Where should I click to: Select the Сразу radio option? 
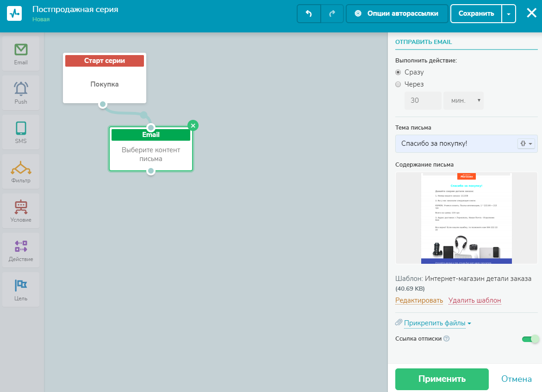(398, 72)
